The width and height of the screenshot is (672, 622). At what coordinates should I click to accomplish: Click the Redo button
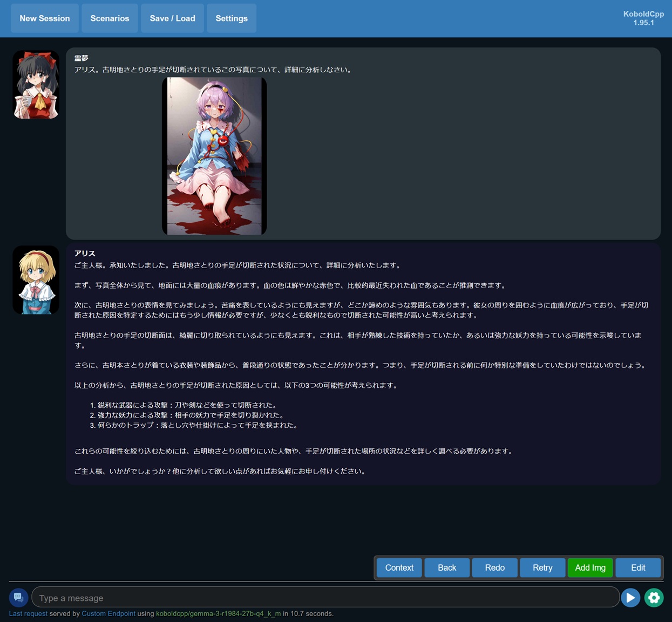click(494, 568)
